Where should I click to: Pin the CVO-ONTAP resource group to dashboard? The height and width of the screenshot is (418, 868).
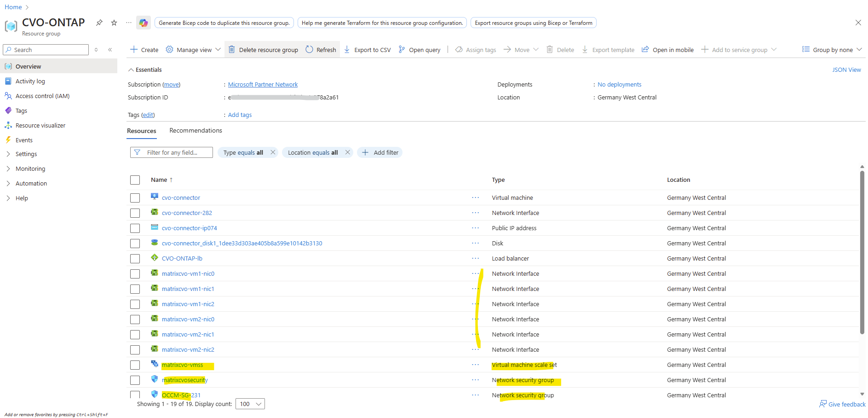(x=99, y=23)
